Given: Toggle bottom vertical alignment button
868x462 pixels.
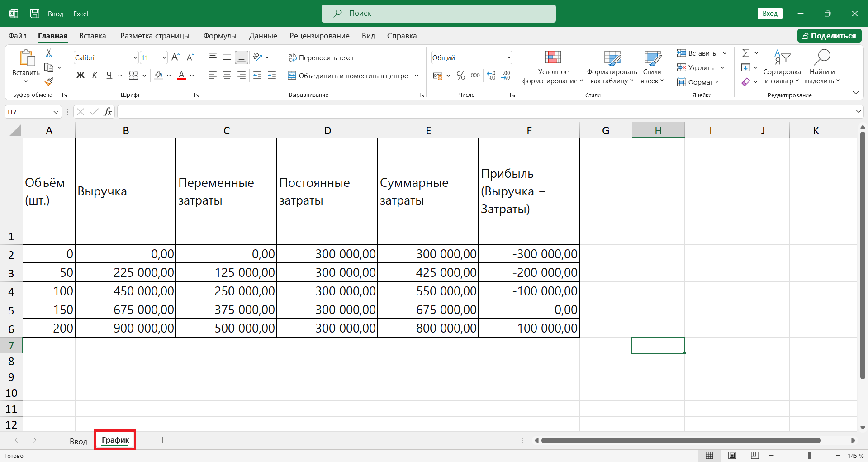Looking at the screenshot, I should [242, 57].
